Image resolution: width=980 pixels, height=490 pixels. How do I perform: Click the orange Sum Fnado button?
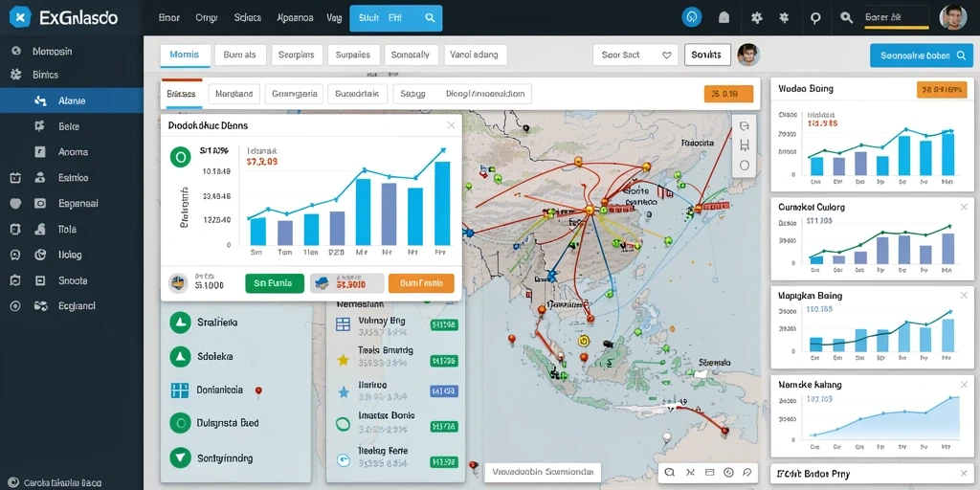(421, 283)
